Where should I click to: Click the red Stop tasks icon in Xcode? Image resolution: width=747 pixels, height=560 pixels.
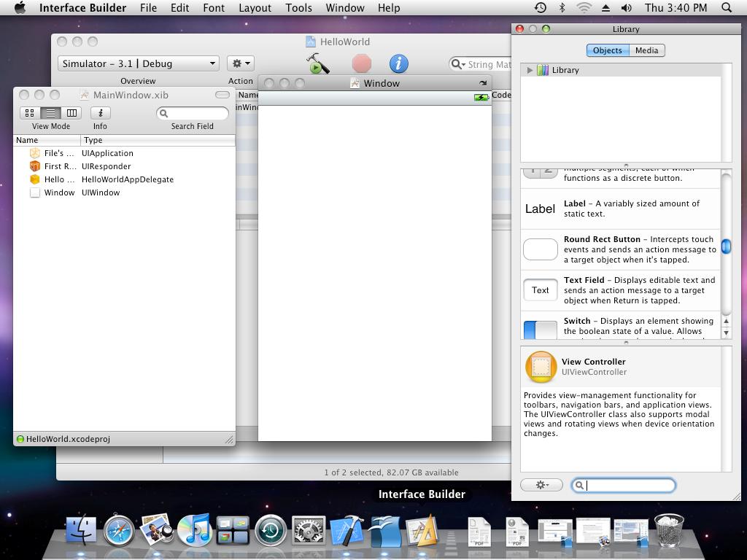click(362, 63)
